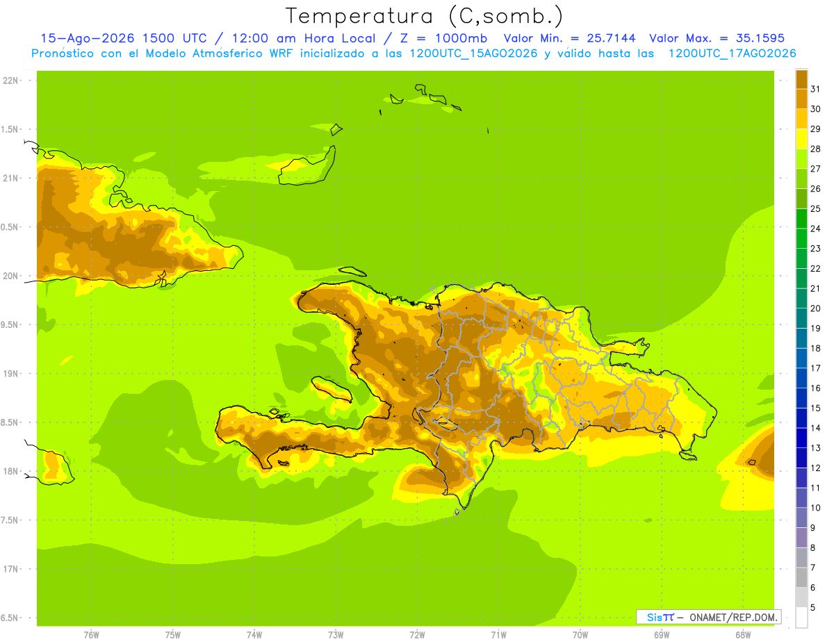
Task: Click the '15-Ago-2026 1500 UTC' timestamp
Action: point(124,38)
